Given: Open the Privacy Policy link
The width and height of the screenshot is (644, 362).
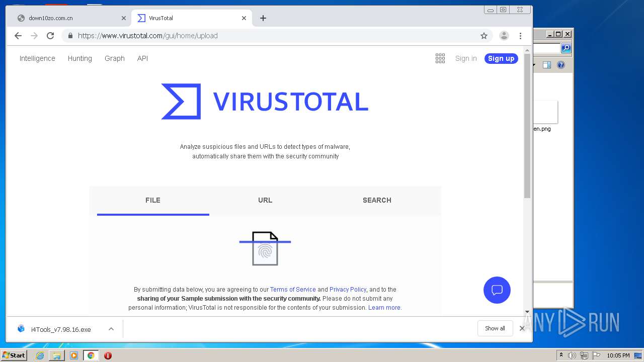Looking at the screenshot, I should pos(348,290).
